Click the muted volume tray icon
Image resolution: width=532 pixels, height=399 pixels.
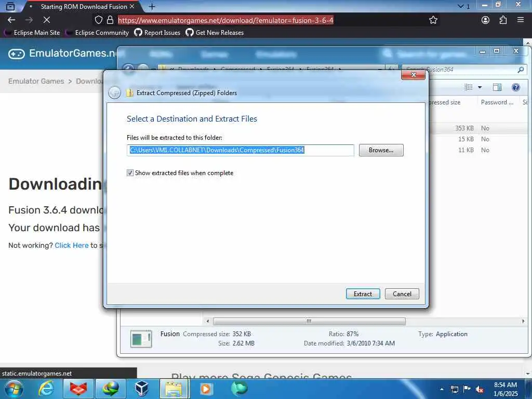[x=480, y=389]
